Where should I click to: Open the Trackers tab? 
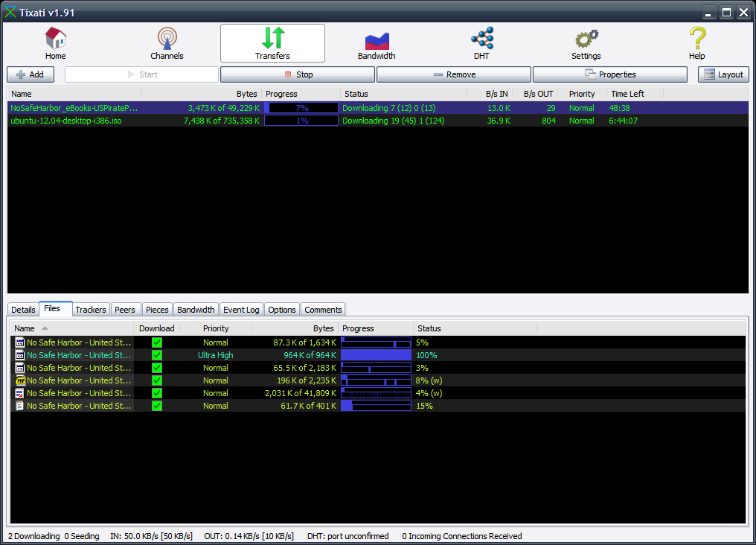click(91, 310)
